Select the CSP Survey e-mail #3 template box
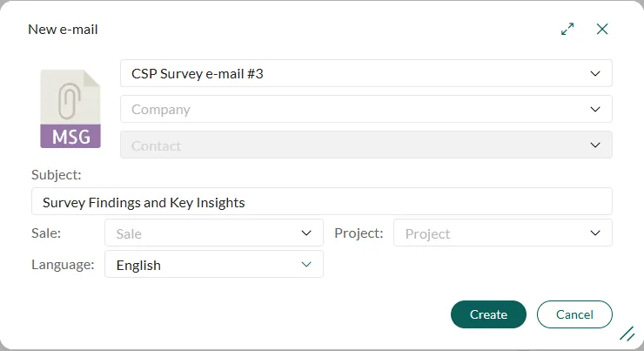 [x=348, y=74]
